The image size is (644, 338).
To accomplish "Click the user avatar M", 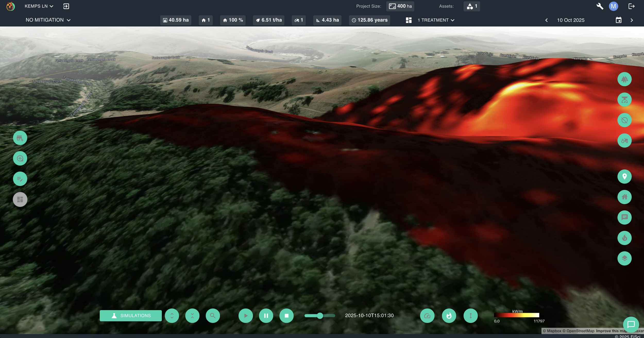I will coord(614,6).
